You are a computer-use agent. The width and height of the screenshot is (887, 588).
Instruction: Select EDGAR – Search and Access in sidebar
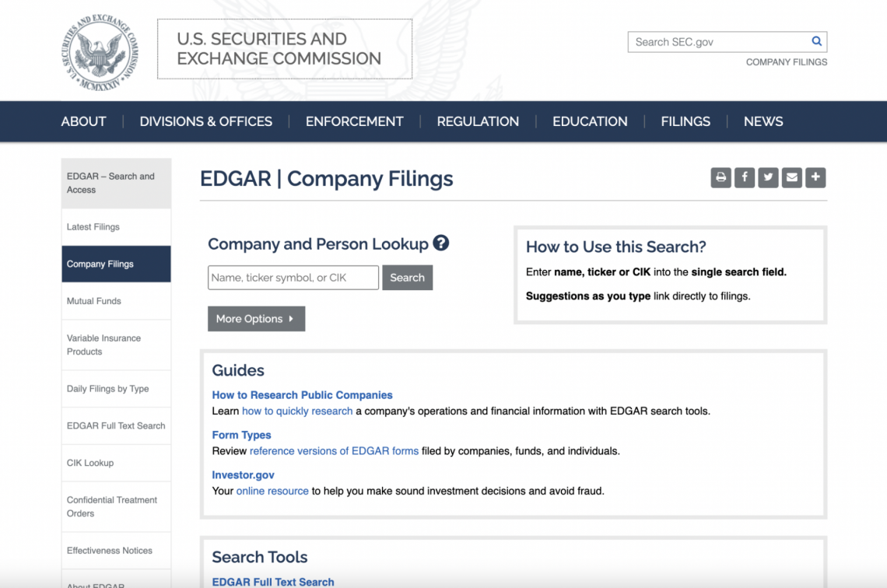click(116, 184)
